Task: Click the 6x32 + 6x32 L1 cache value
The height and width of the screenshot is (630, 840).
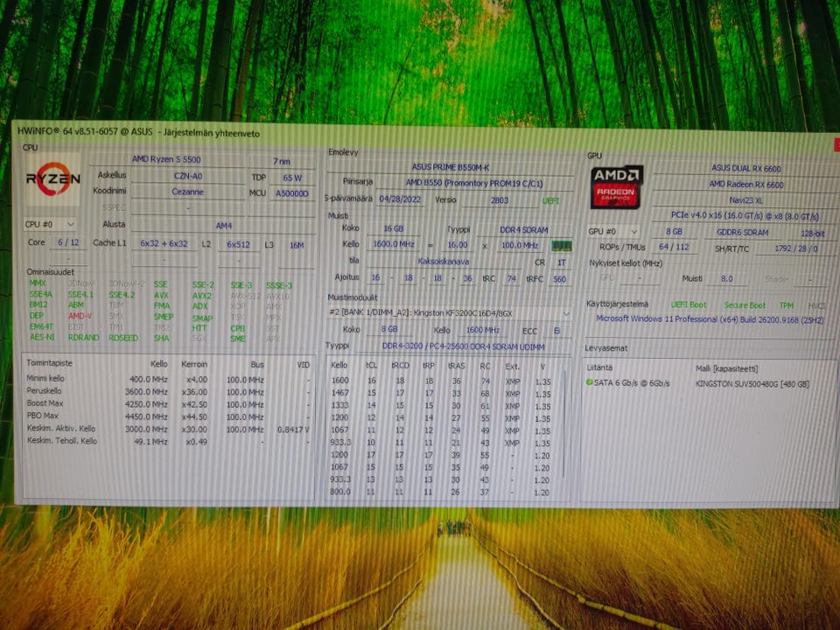Action: 164,243
